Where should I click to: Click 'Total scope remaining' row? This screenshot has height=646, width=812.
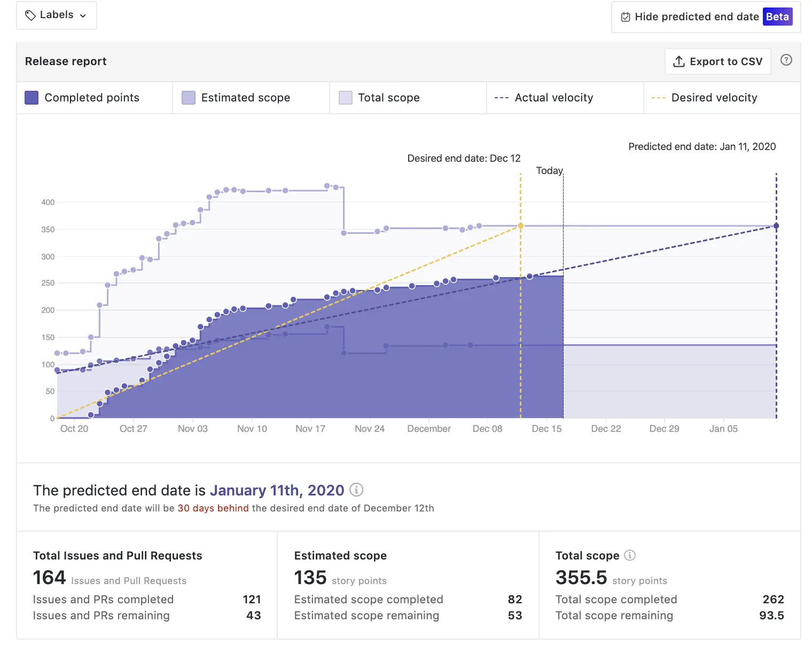[670, 616]
